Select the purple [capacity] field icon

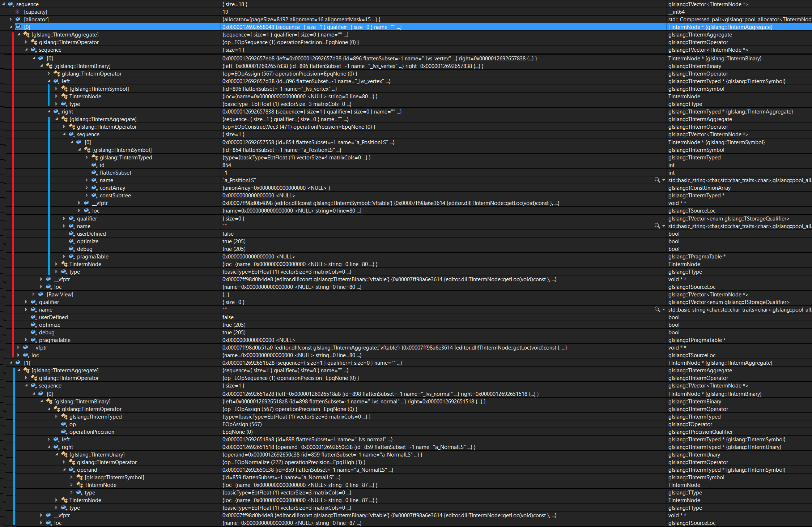[18, 12]
